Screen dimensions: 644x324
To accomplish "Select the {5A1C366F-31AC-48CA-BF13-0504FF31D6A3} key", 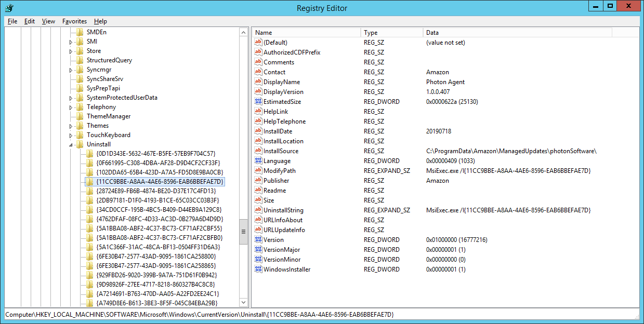I will point(158,247).
